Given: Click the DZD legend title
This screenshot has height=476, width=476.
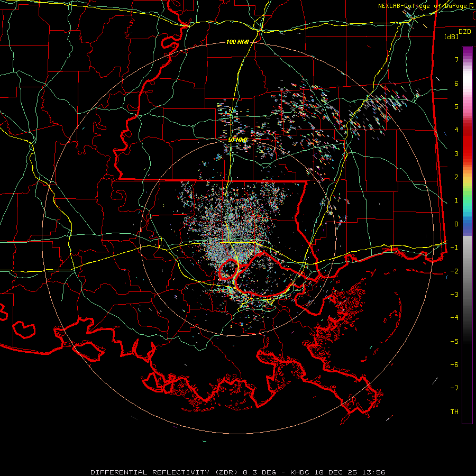Looking at the screenshot, I should (465, 32).
